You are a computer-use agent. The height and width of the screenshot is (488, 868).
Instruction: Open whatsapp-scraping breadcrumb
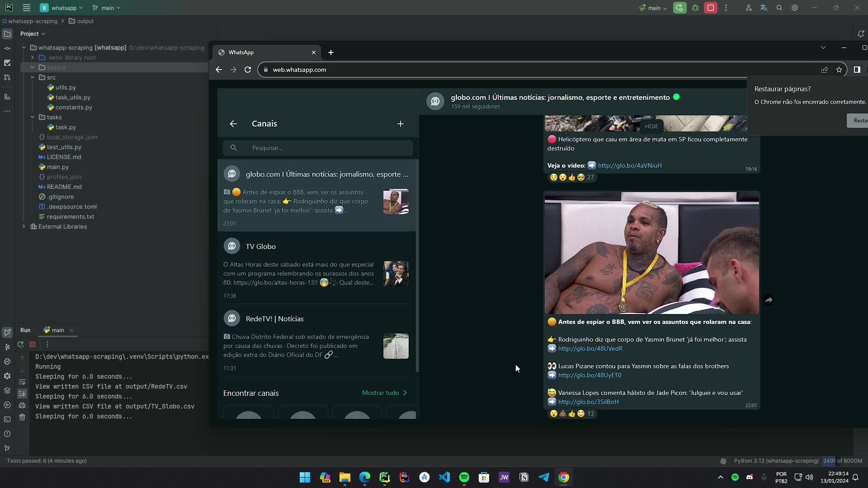(30, 21)
